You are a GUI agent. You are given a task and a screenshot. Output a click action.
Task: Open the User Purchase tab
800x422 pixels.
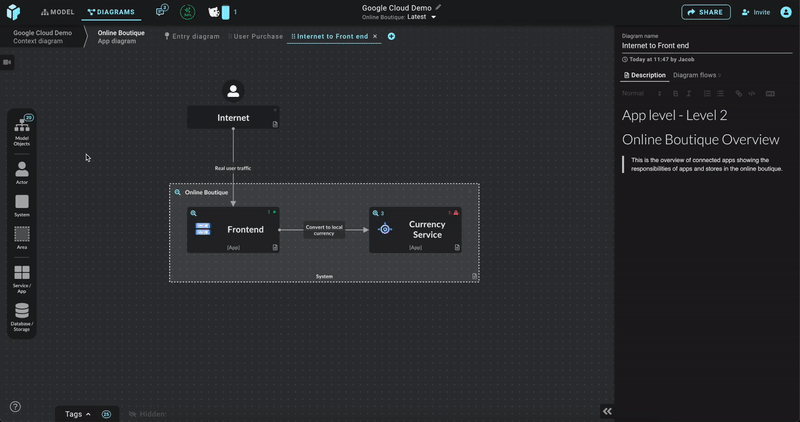coord(256,36)
